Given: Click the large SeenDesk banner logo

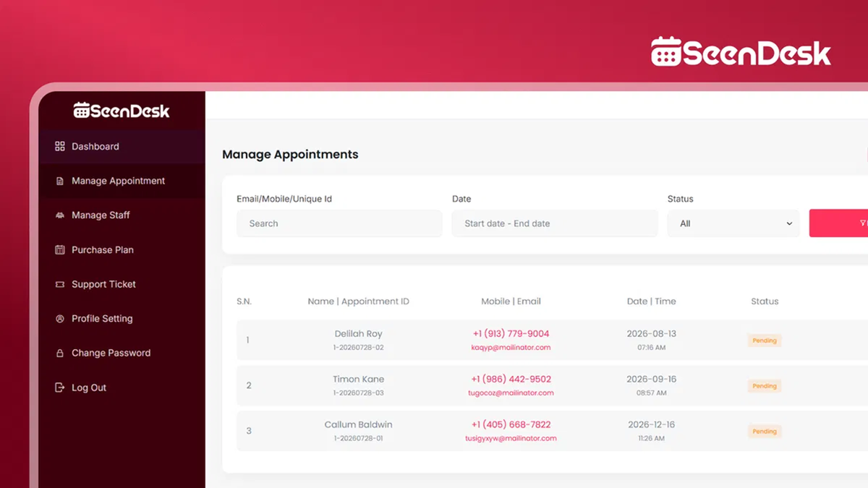Looking at the screenshot, I should click(741, 51).
